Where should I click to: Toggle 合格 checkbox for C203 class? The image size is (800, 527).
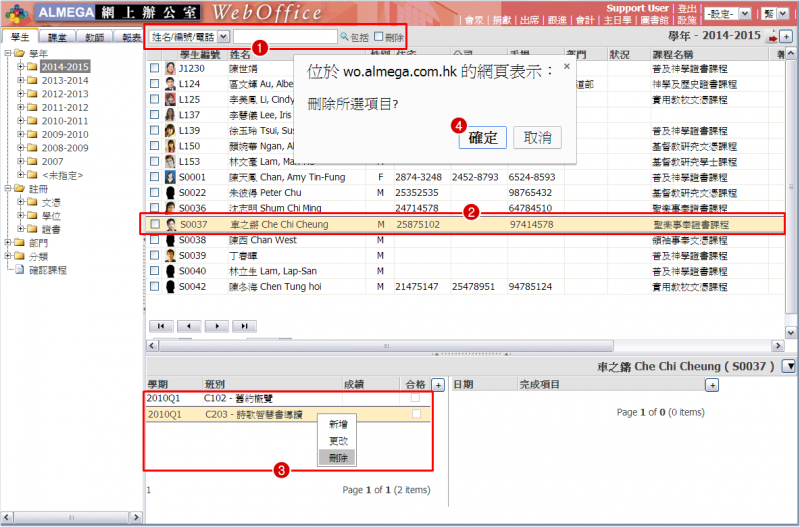(x=416, y=414)
